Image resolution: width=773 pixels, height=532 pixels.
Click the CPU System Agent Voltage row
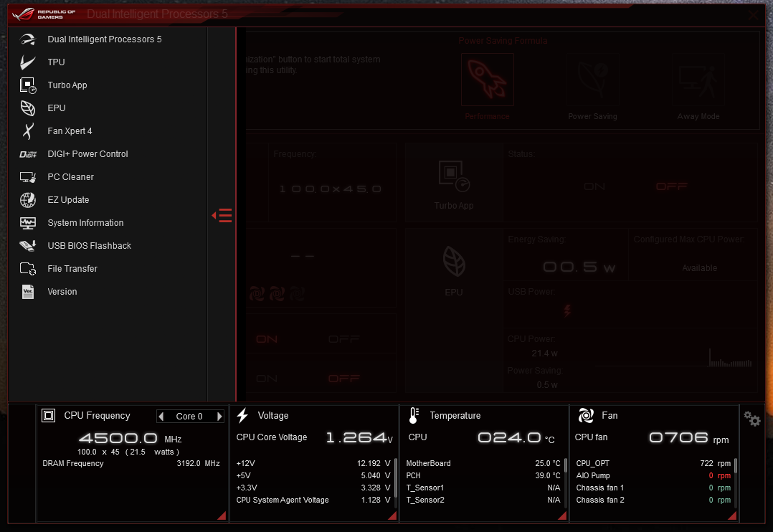point(313,500)
